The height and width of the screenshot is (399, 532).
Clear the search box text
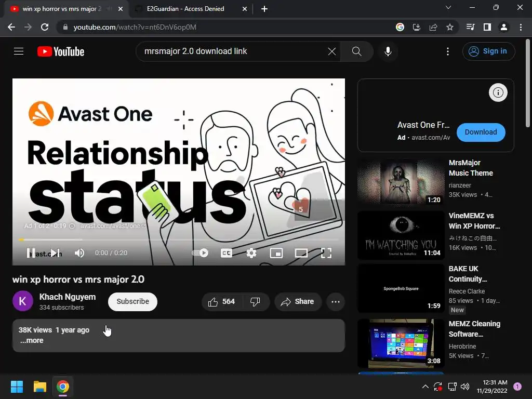[332, 51]
